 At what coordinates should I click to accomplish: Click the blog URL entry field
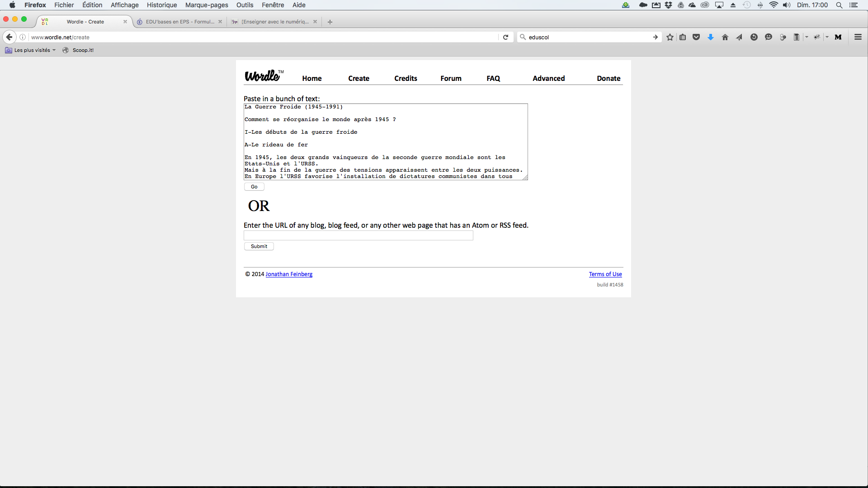(358, 235)
